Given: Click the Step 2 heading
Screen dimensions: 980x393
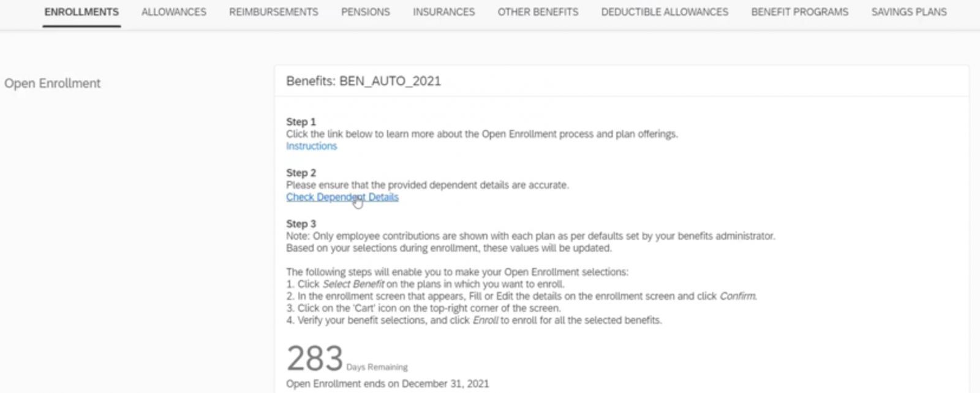Looking at the screenshot, I should (301, 173).
